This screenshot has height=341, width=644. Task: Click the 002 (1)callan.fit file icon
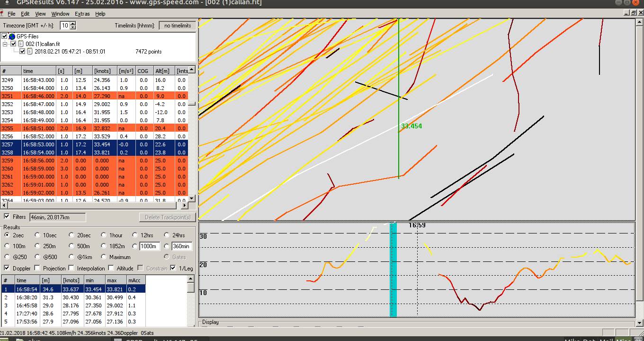20,44
